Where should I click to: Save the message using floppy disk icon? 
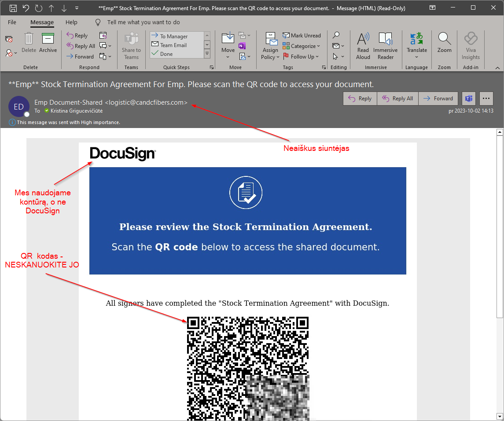[x=13, y=8]
